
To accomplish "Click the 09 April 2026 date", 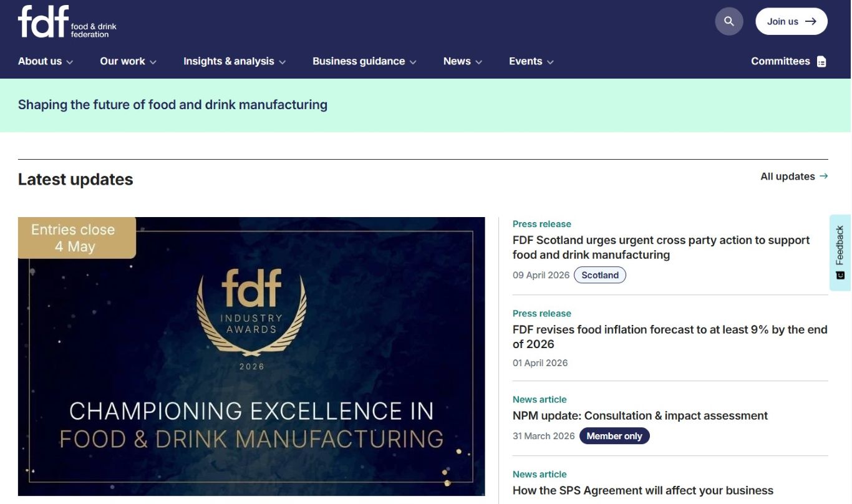I will click(541, 275).
